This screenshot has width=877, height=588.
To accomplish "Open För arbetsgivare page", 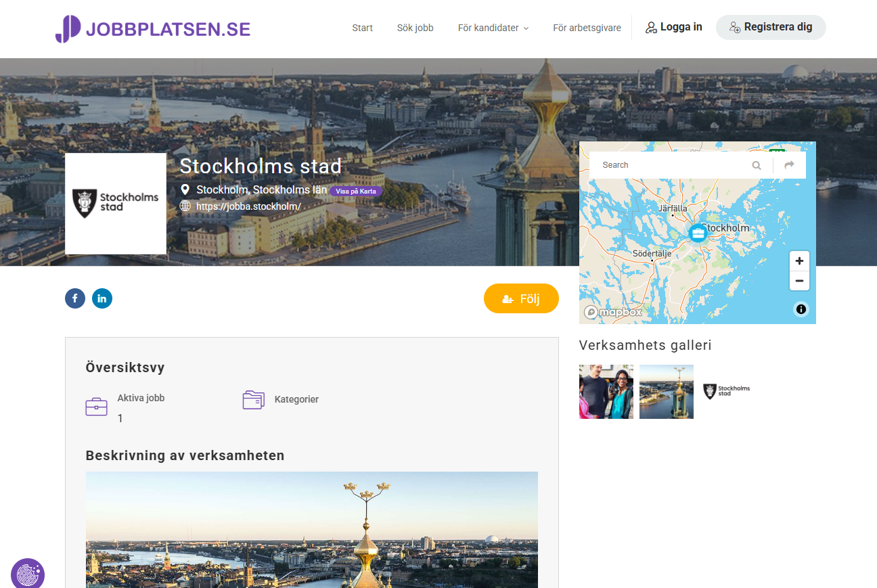I will pos(587,28).
